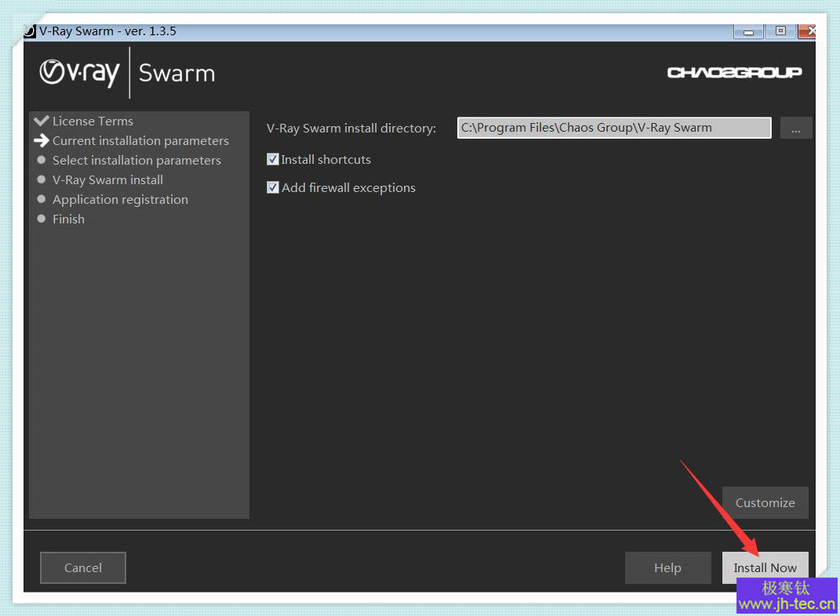Open the Help button

[667, 567]
